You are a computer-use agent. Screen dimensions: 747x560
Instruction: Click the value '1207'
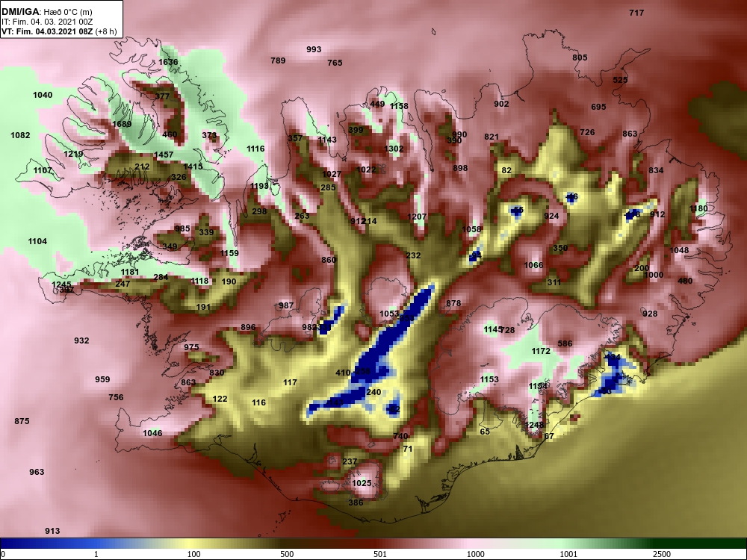pos(417,217)
